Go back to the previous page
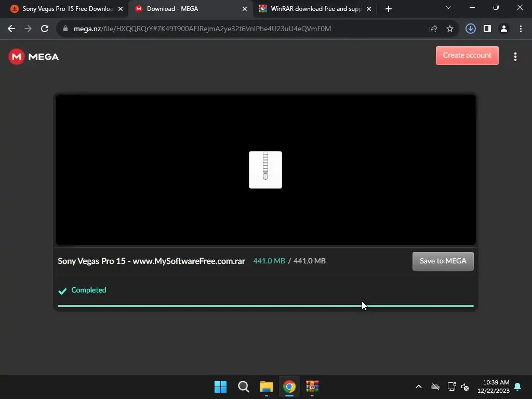The height and width of the screenshot is (399, 532). point(11,29)
